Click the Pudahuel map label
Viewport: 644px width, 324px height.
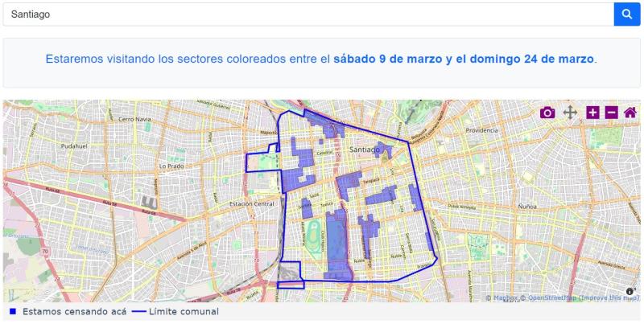[74, 146]
